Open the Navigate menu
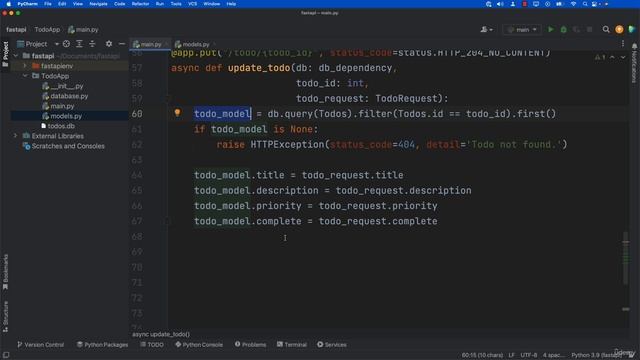This screenshot has height=360, width=640. [x=98, y=4]
